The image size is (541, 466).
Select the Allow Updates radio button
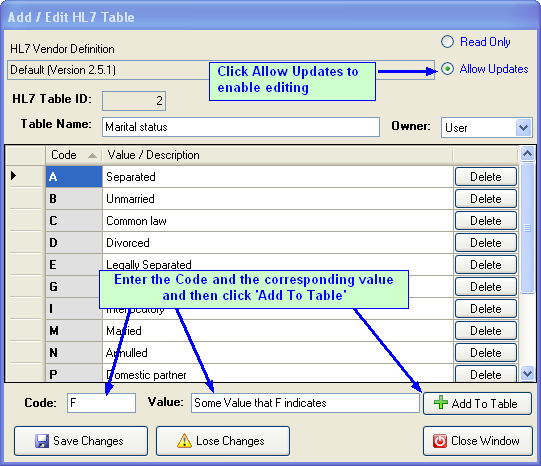point(447,69)
